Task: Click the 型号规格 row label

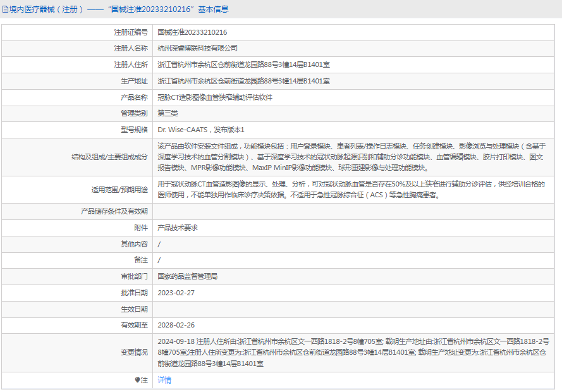Action: tap(134, 130)
